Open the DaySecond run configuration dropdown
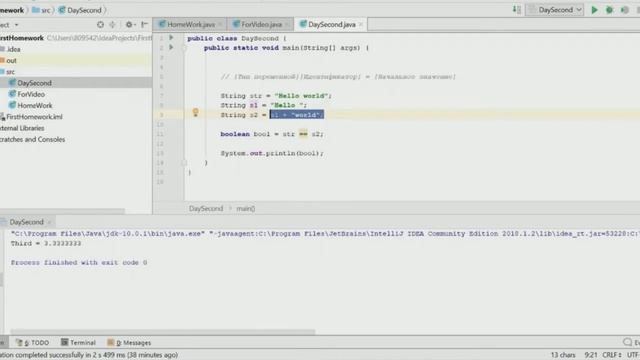The height and width of the screenshot is (360, 640). pyautogui.click(x=555, y=10)
